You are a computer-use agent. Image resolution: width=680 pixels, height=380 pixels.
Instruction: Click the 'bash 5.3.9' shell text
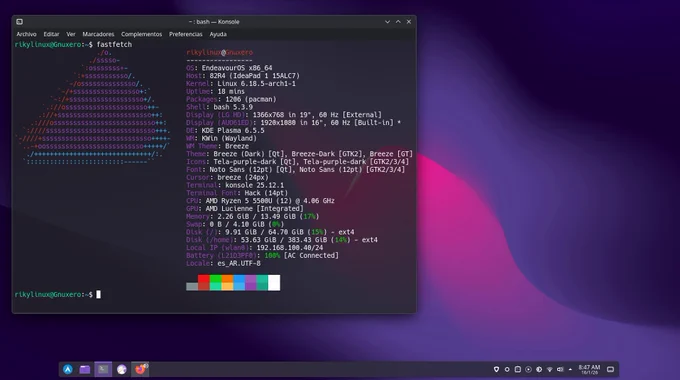click(x=233, y=107)
